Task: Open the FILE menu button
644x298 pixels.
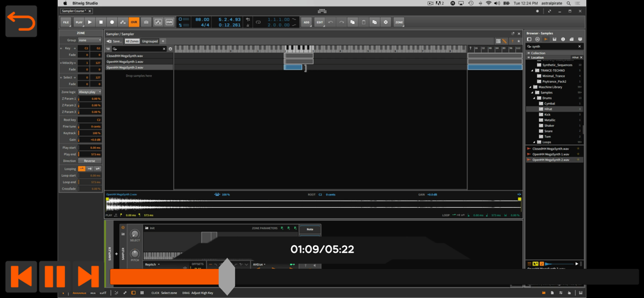Action: coord(66,22)
